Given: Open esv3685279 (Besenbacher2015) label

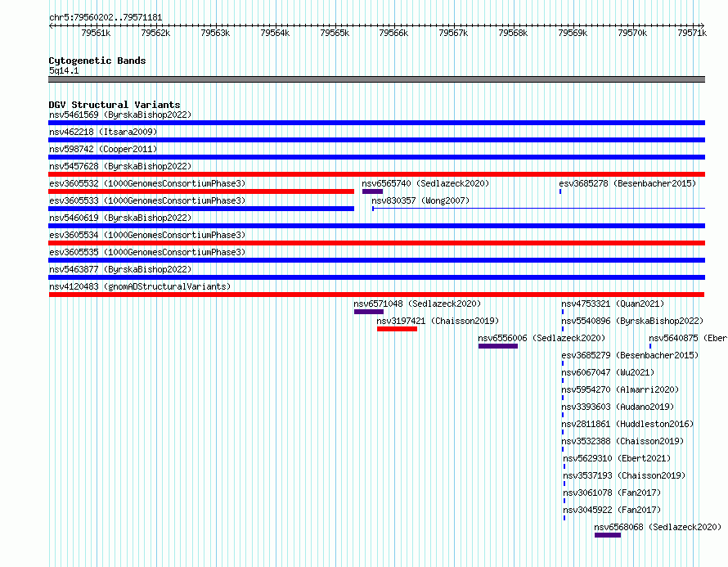Looking at the screenshot, I should click(x=630, y=355).
